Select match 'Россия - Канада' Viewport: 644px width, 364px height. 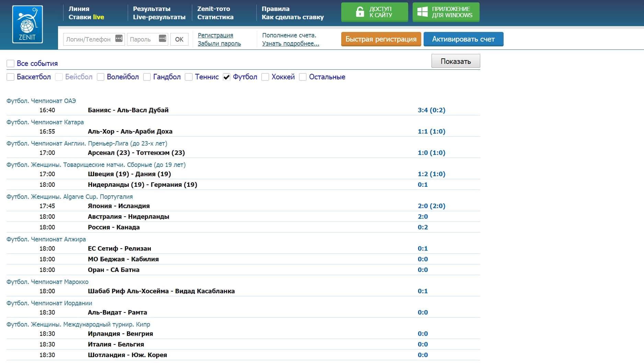[114, 227]
